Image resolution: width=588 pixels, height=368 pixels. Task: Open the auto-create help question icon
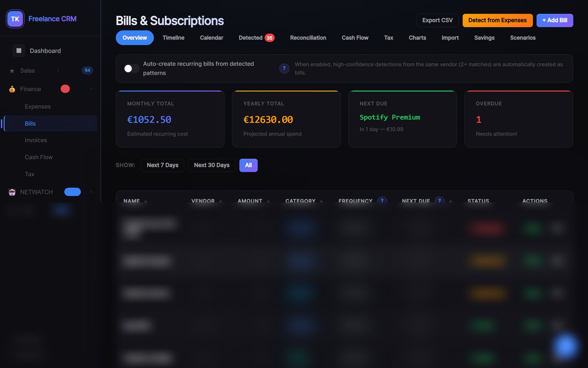click(x=284, y=68)
